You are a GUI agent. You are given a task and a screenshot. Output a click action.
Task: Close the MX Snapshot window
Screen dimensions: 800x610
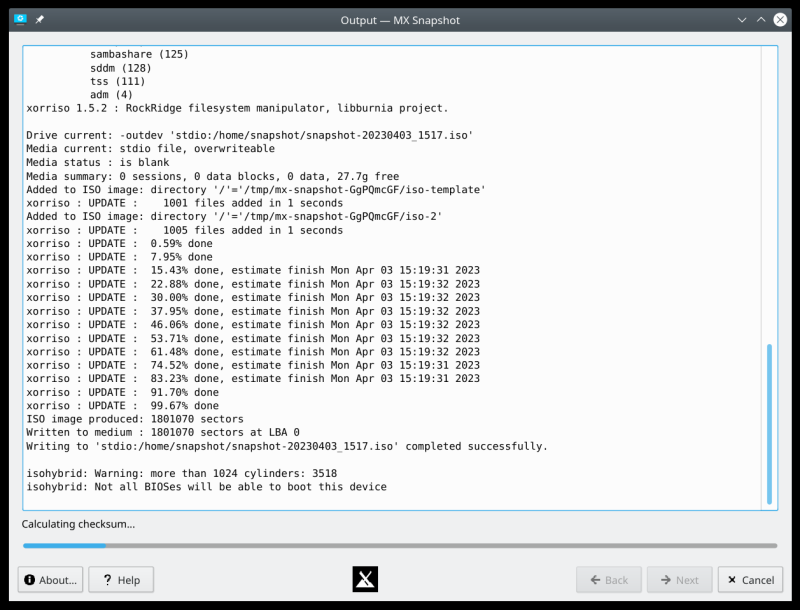click(x=780, y=20)
